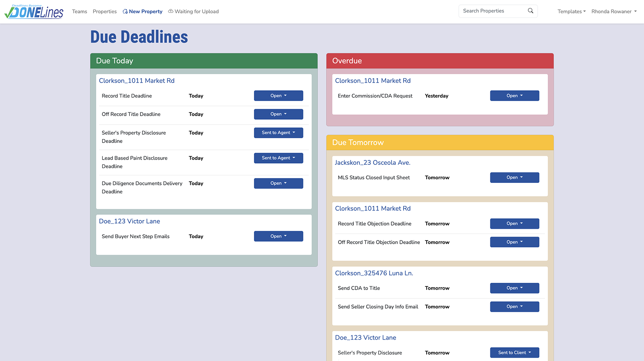Open the Sent to Client status dropdown
The height and width of the screenshot is (361, 644).
pos(514,353)
